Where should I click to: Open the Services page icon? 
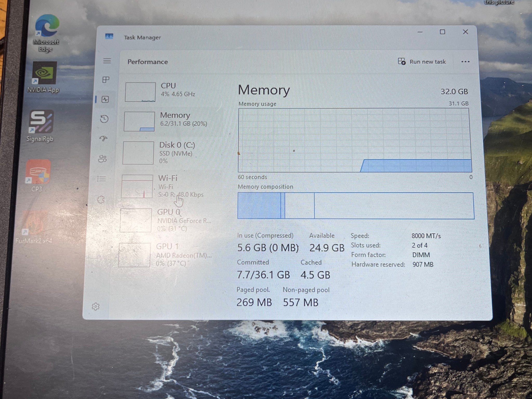[x=101, y=199]
